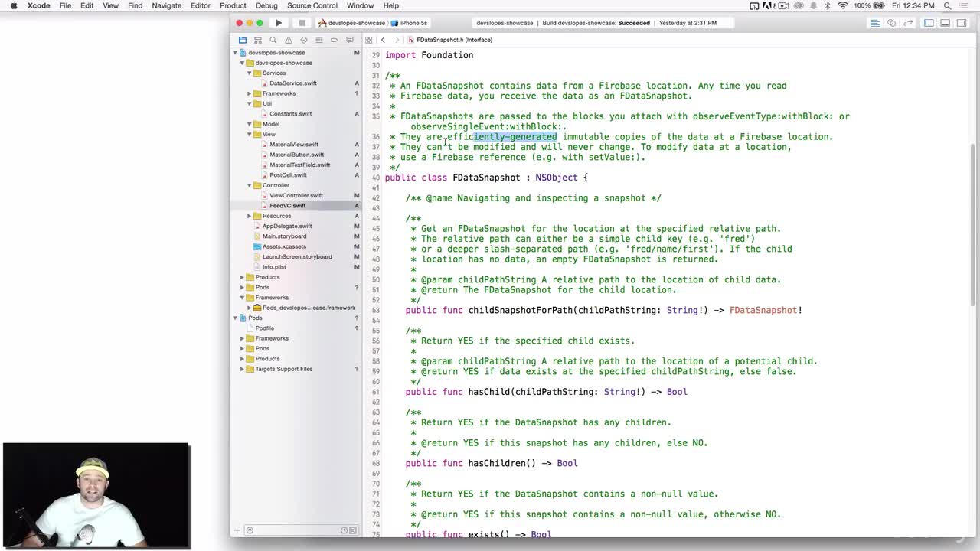Expand the Resources group
Screen dimensions: 980x551
coord(250,216)
